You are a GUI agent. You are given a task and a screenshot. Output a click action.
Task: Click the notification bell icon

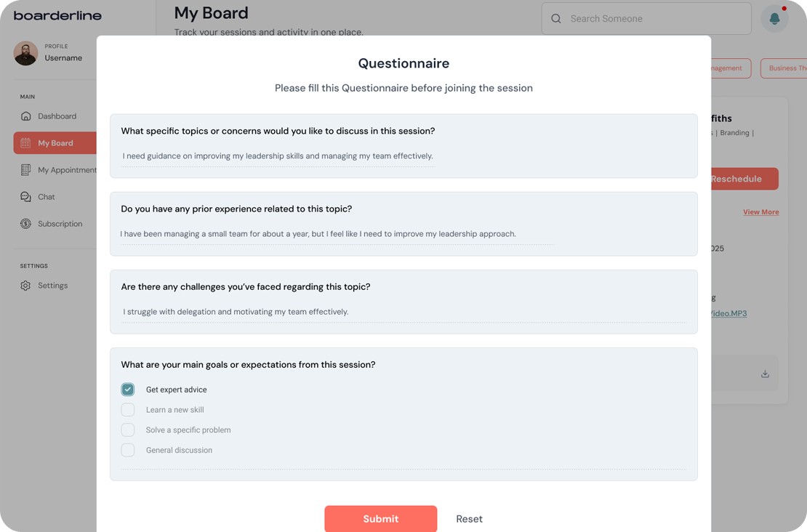(774, 18)
